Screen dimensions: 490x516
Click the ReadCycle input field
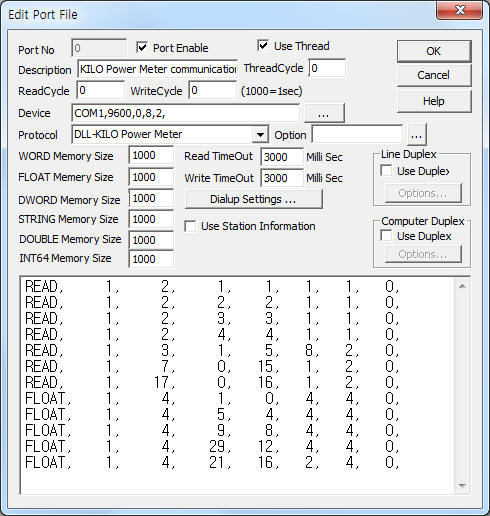101,90
